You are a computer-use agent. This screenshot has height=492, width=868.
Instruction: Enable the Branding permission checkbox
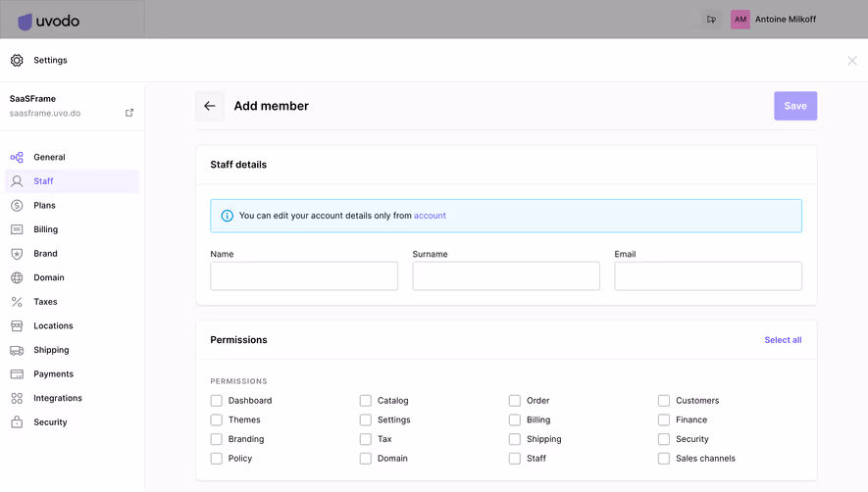217,439
